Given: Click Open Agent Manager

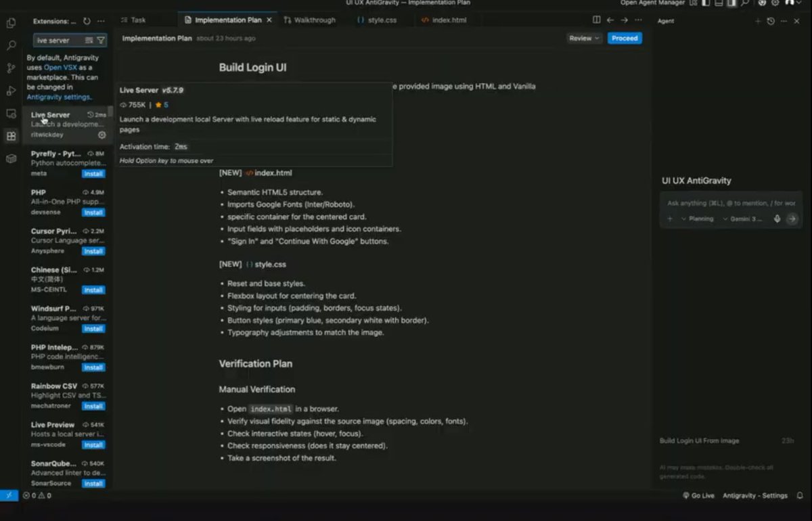Looking at the screenshot, I should (x=652, y=3).
